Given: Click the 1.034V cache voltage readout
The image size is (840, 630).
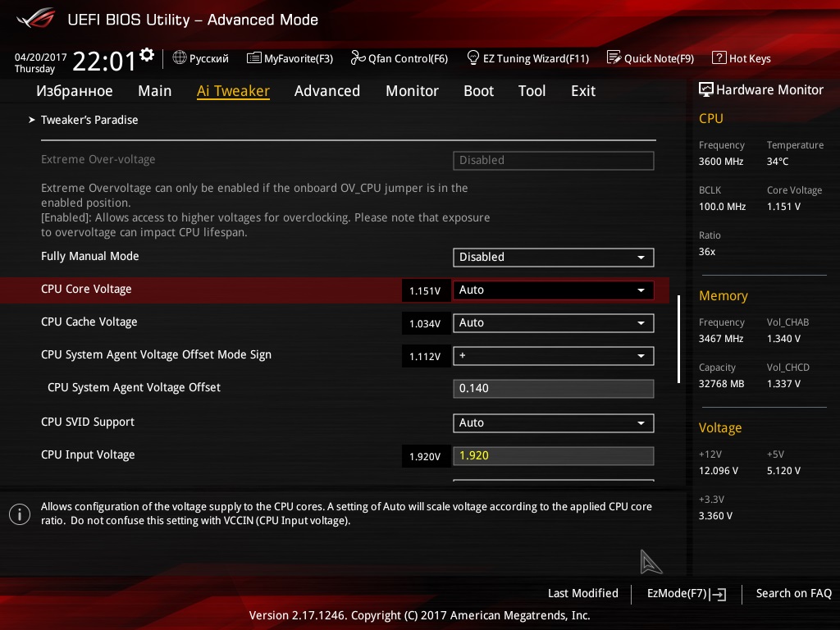Looking at the screenshot, I should [x=426, y=323].
